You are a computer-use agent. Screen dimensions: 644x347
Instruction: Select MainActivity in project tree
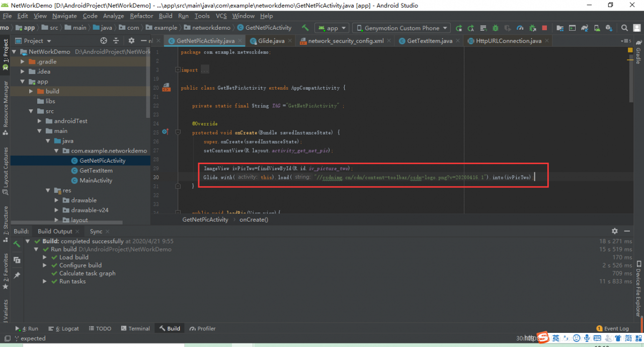(96, 180)
